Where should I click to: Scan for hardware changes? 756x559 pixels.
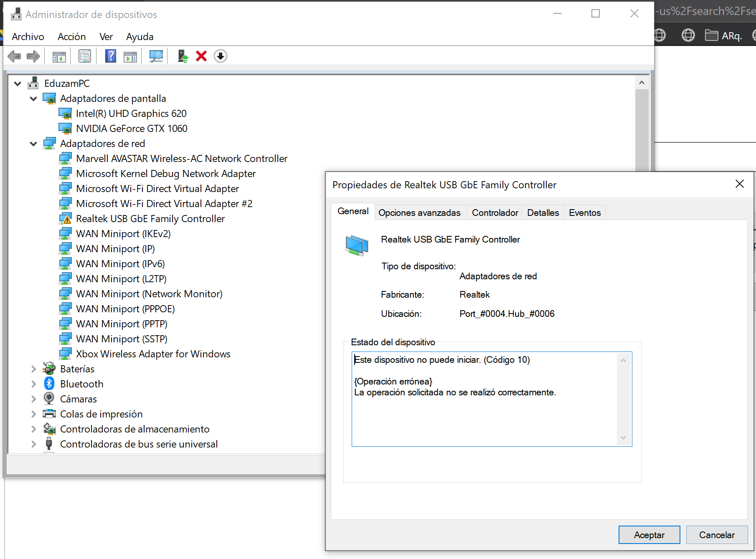point(156,56)
